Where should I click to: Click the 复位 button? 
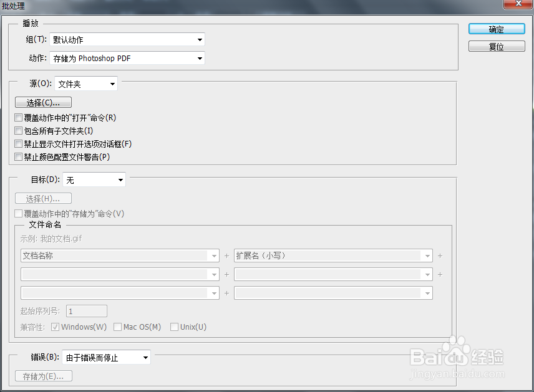tap(497, 46)
